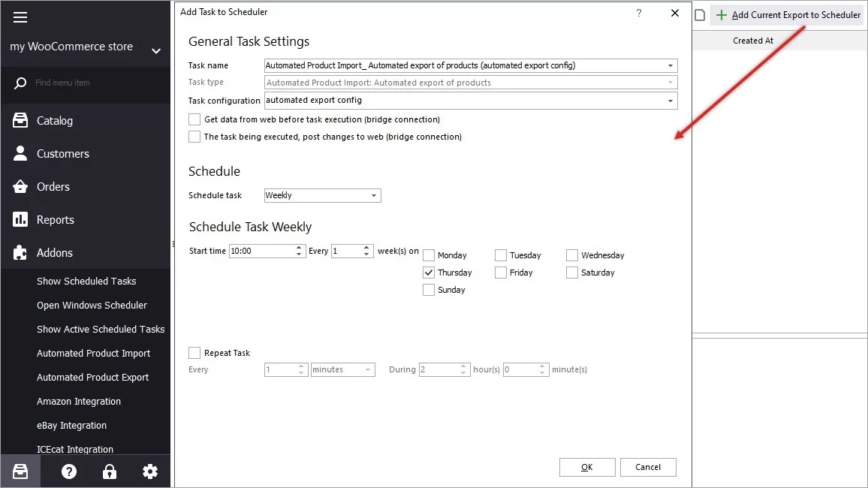This screenshot has width=868, height=488.
Task: Click the settings gear in bottom bar
Action: (x=149, y=471)
